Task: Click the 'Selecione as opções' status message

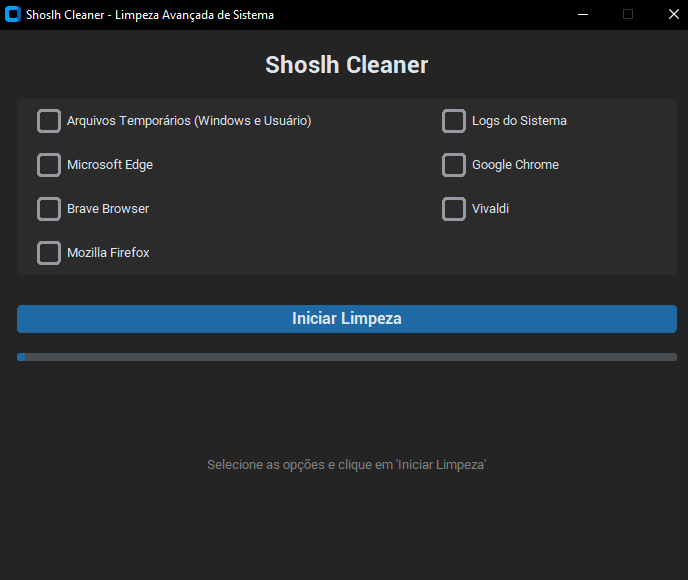Action: [347, 465]
